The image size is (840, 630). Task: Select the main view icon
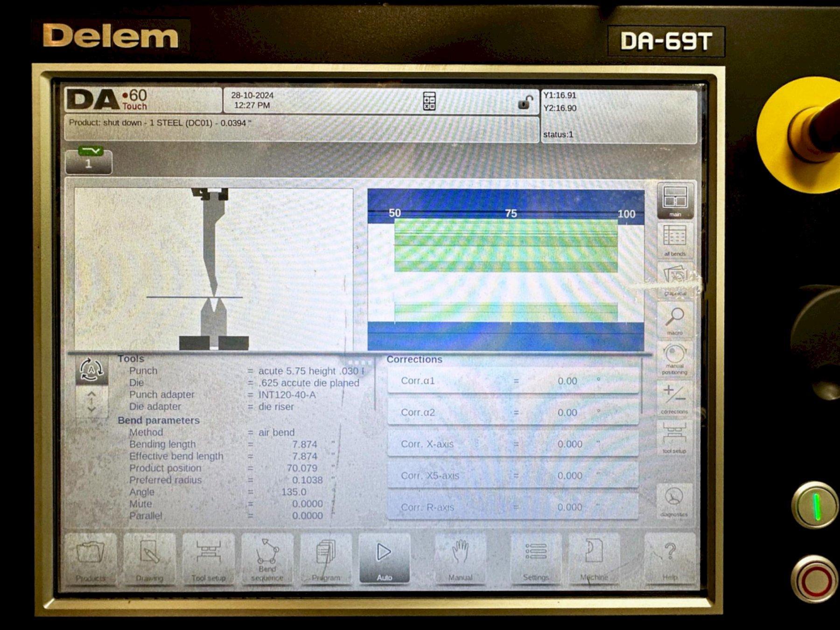pos(675,201)
